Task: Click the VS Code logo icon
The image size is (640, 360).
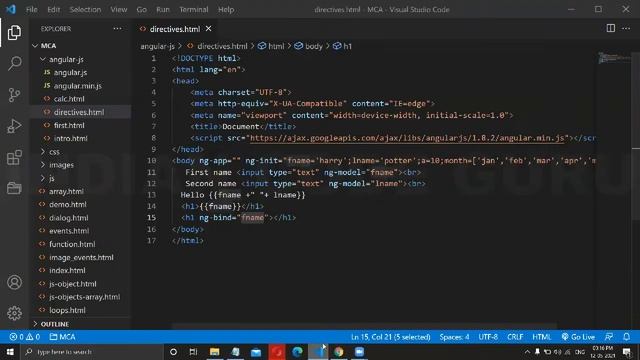Action: click(11, 9)
